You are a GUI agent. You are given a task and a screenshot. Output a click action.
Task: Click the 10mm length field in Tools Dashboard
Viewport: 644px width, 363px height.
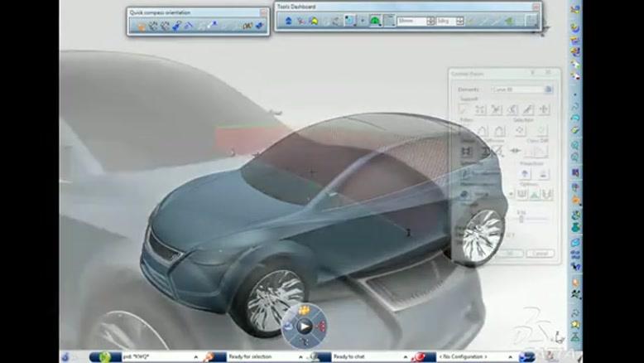tap(411, 21)
